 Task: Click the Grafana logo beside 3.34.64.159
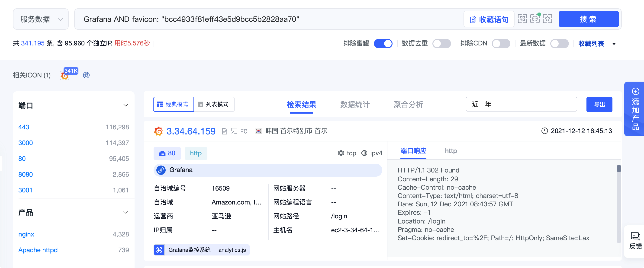[x=158, y=131]
